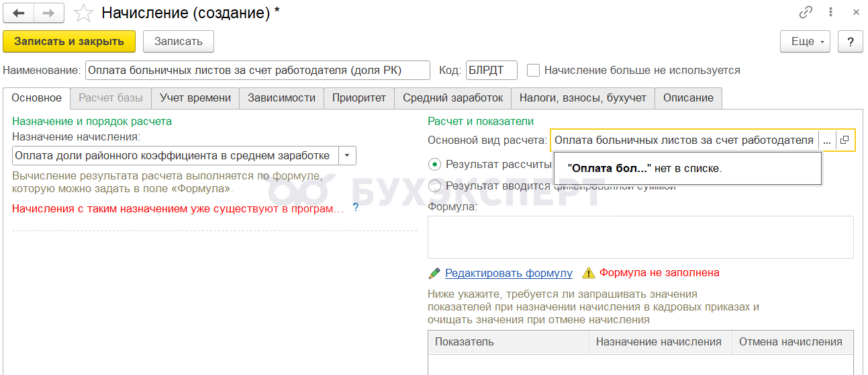Click the Записать и закрыть button
This screenshot has height=375, width=868.
coord(69,42)
